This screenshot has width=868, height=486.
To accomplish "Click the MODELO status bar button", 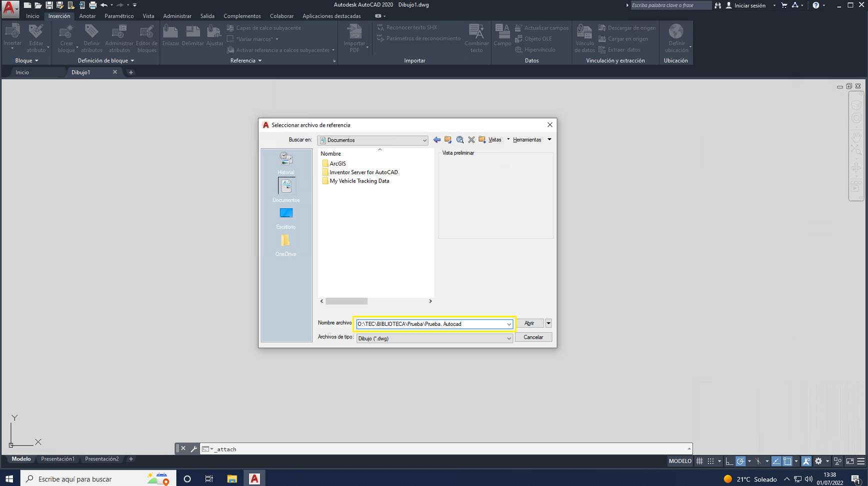I will point(680,461).
